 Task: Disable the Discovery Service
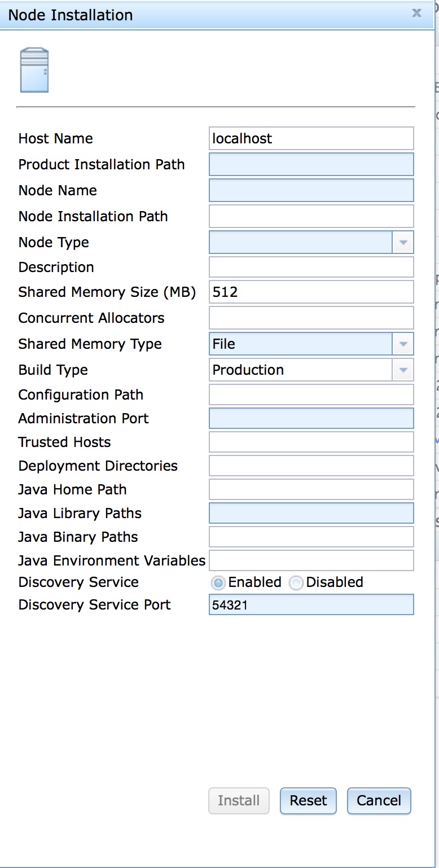coord(296,582)
